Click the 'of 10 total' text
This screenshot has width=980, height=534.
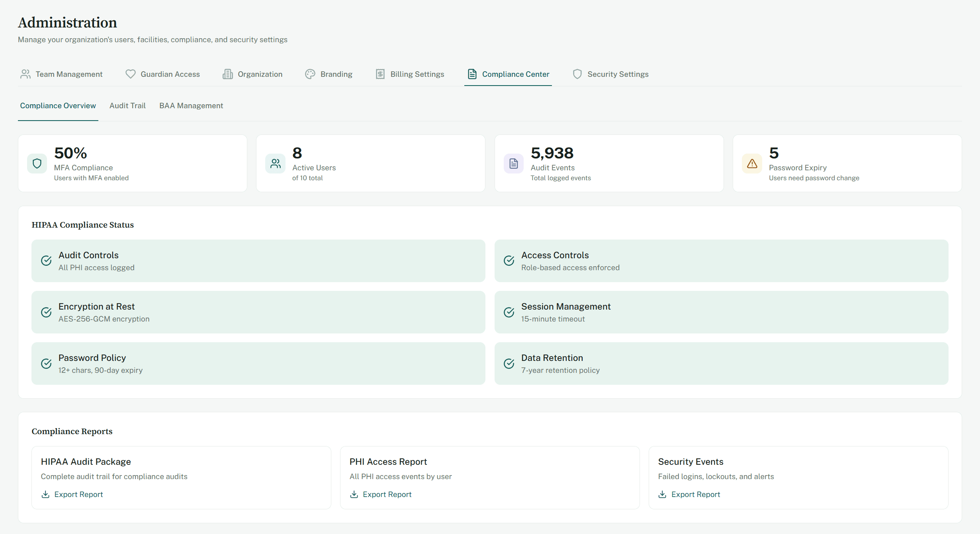click(307, 178)
